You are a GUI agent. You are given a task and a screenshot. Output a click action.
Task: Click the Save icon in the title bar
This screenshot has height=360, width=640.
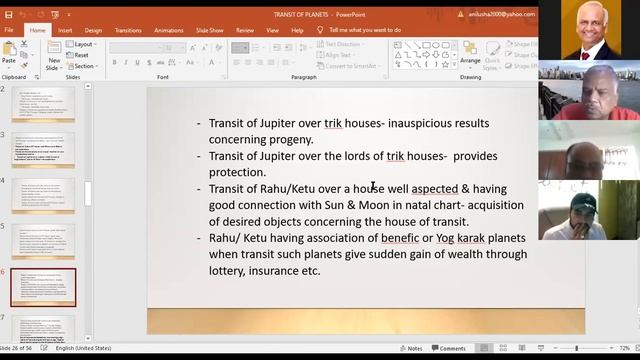pos(9,15)
